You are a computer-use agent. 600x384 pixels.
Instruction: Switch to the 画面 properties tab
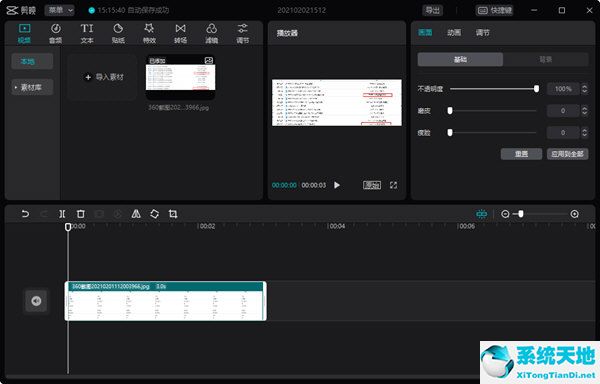425,33
